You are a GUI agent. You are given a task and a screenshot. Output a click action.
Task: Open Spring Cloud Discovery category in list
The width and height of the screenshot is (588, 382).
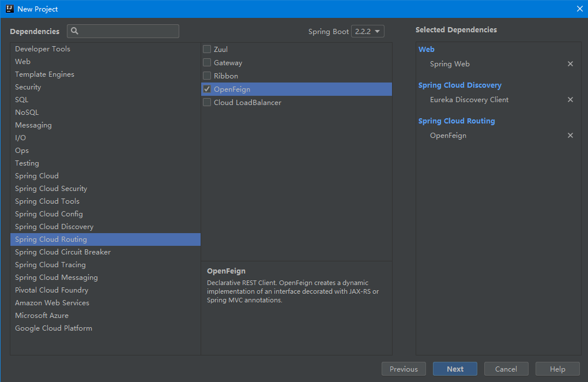click(105, 227)
